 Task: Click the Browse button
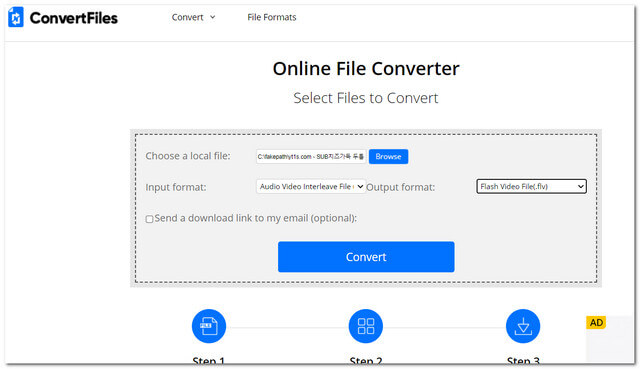(x=388, y=156)
